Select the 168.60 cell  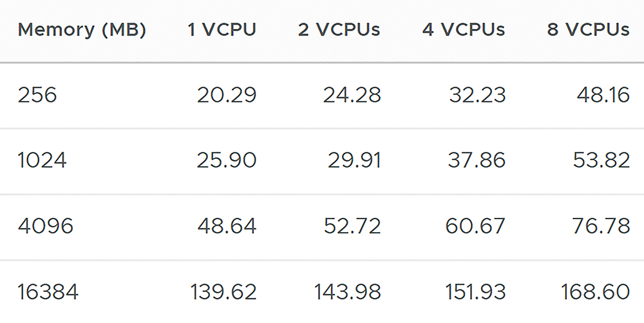[595, 292]
